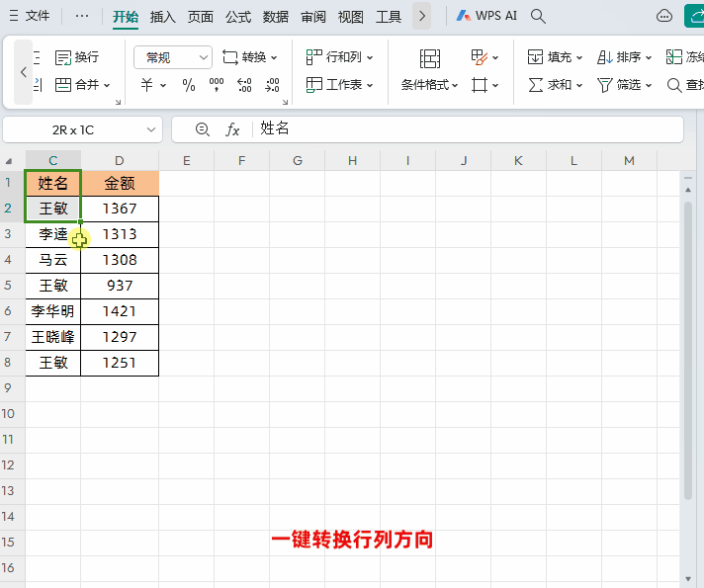Toggle the 筛选 filter
The width and height of the screenshot is (704, 588).
(619, 85)
